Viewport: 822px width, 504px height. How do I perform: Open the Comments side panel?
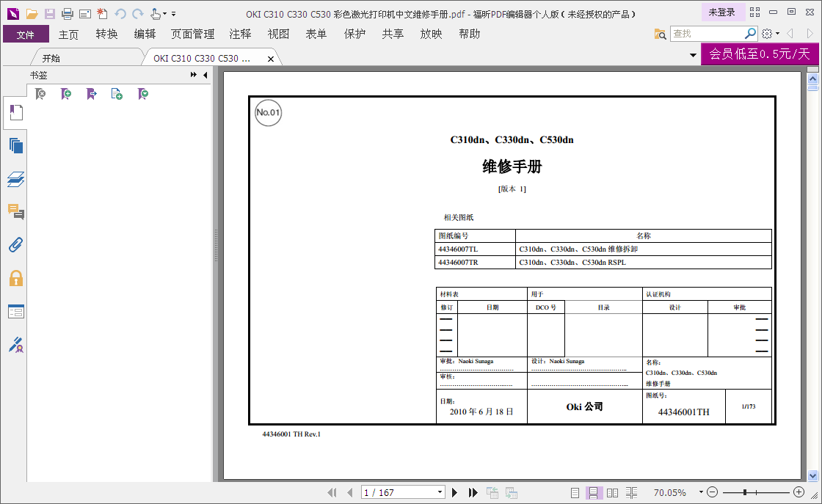coord(15,212)
